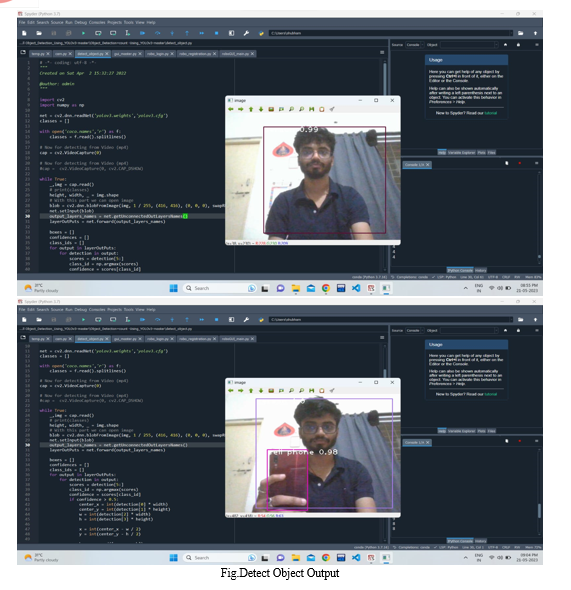This screenshot has height=590, width=571.
Task: Follow the tutorial link in the upper Help pane
Action: (491, 113)
